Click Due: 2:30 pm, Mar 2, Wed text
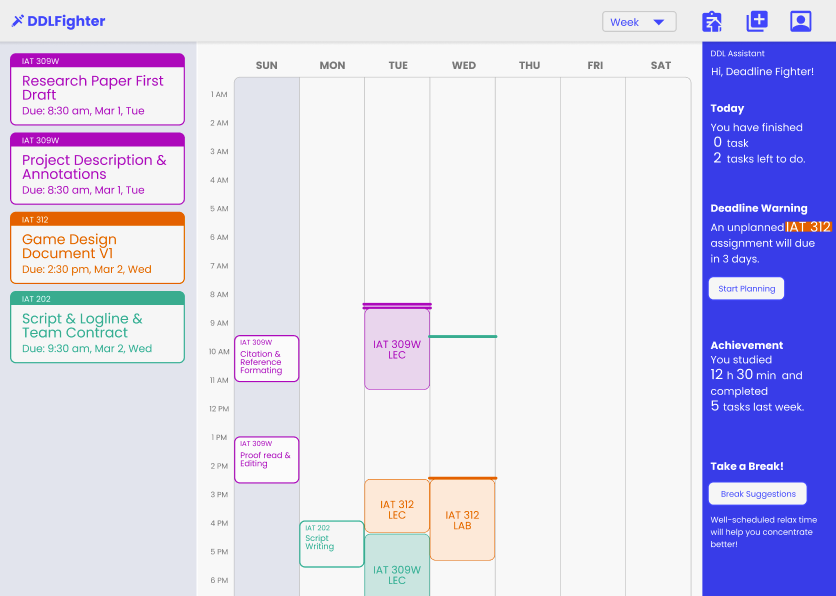This screenshot has width=836, height=596. (x=87, y=269)
